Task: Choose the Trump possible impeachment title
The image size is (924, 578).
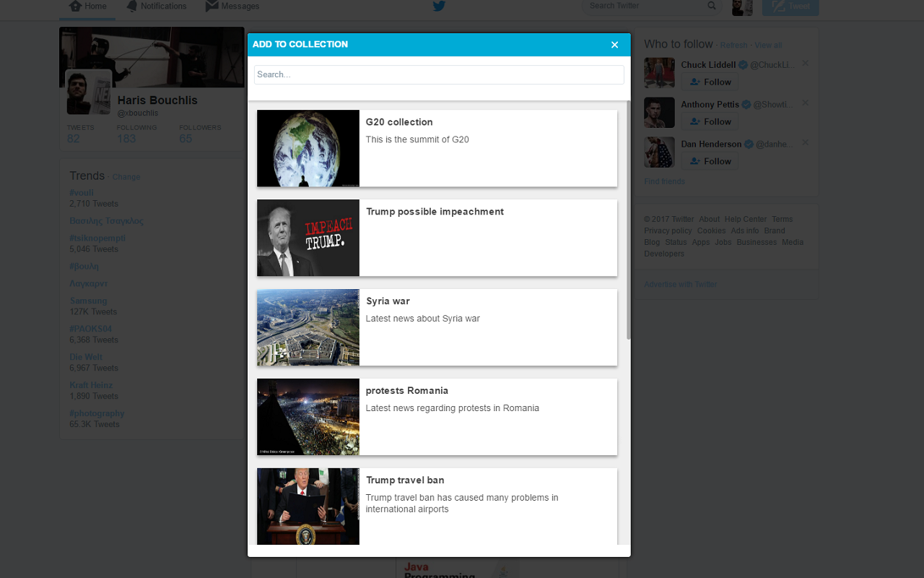Action: pos(435,212)
